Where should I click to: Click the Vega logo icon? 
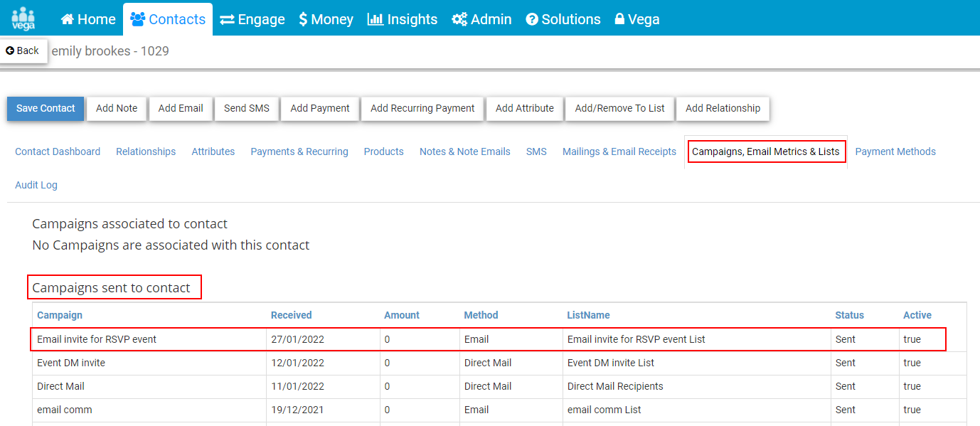click(x=23, y=18)
